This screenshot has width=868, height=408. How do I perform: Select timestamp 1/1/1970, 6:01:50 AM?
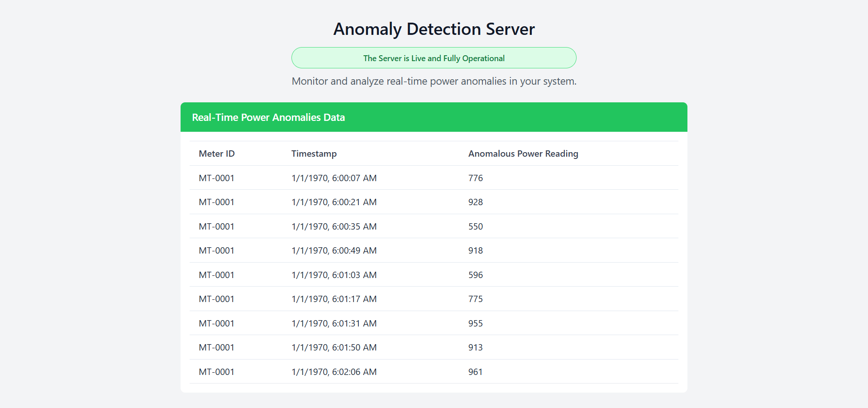(x=334, y=347)
